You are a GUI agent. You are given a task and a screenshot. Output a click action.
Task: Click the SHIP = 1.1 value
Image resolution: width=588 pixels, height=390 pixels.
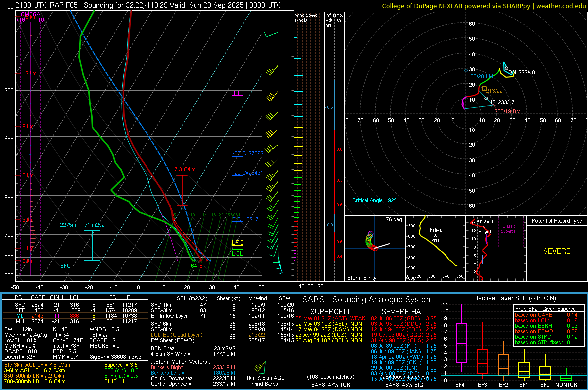116,381
